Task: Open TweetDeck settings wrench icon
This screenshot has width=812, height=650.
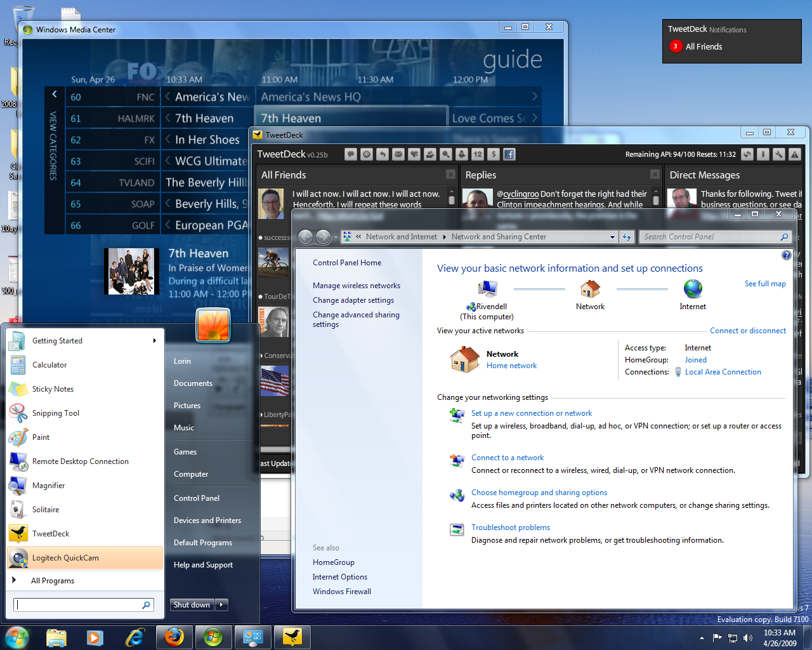Action: pos(779,154)
